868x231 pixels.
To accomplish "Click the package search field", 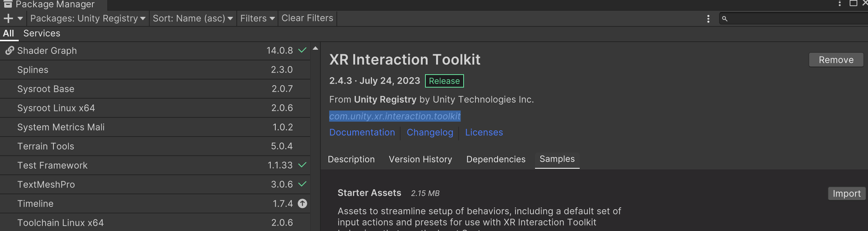I will coord(794,18).
